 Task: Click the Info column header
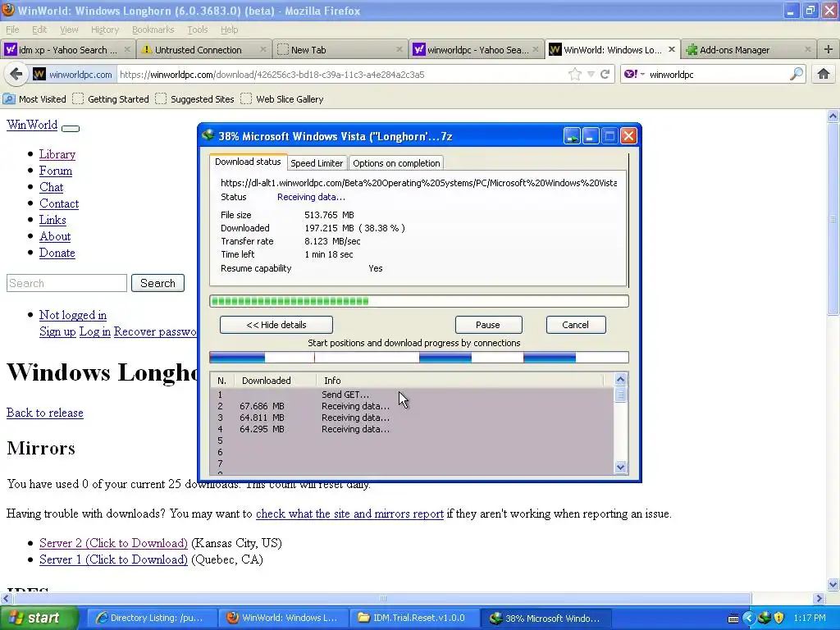pos(459,381)
